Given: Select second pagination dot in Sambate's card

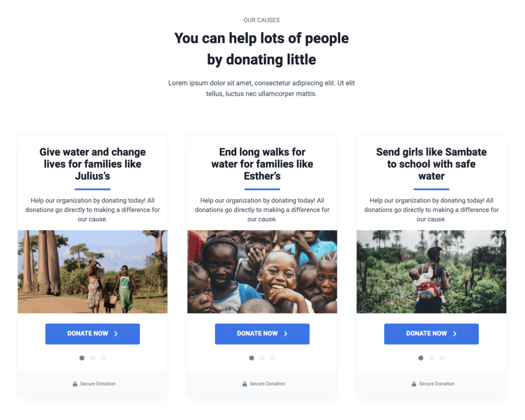Looking at the screenshot, I should (432, 358).
